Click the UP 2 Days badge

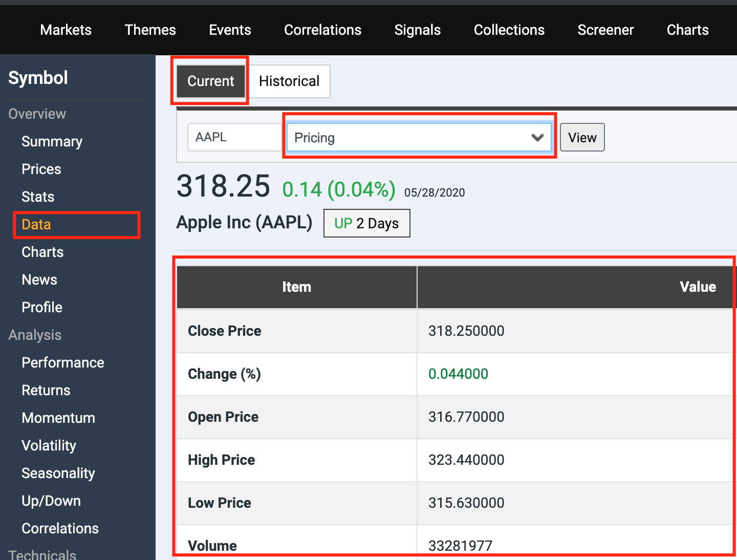[x=366, y=223]
